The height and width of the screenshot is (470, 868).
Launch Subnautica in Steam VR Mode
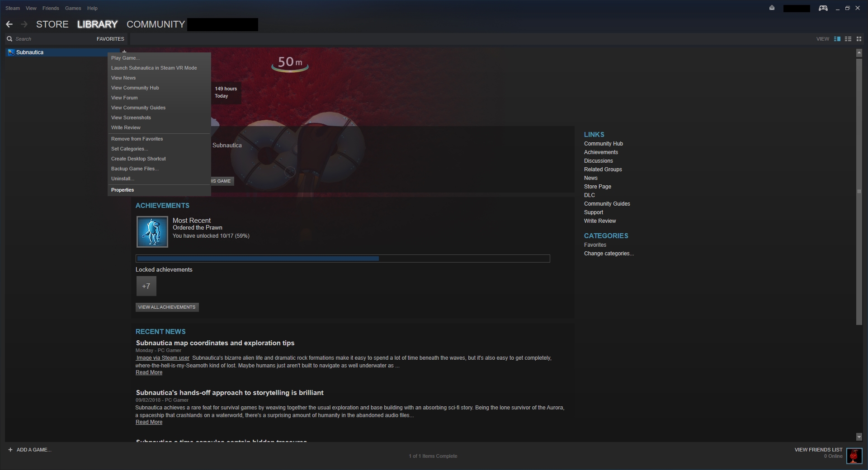tap(159, 68)
